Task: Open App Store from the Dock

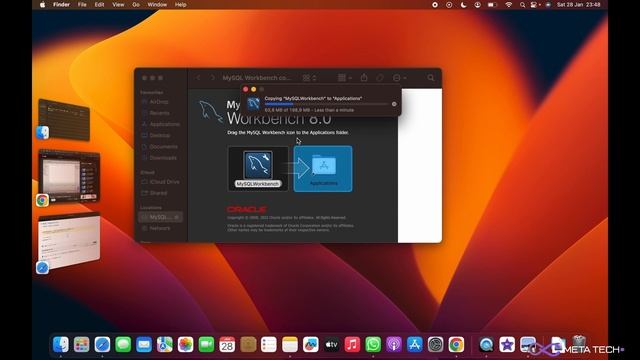Action: pyautogui.click(x=415, y=344)
